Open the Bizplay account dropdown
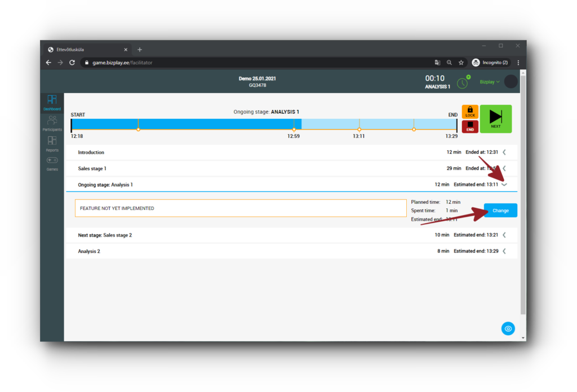577x392 pixels. tap(489, 82)
